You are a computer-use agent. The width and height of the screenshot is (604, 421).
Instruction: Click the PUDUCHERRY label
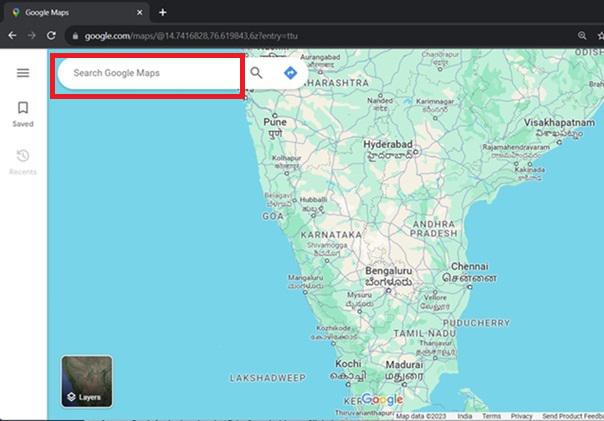pos(476,323)
